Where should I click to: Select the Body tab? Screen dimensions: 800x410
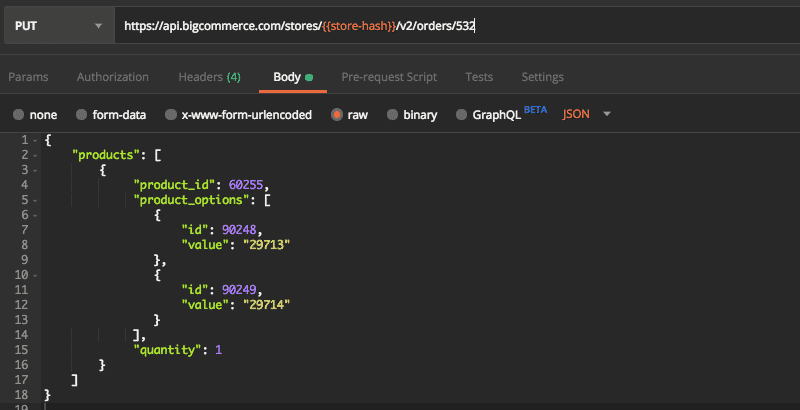pos(293,77)
